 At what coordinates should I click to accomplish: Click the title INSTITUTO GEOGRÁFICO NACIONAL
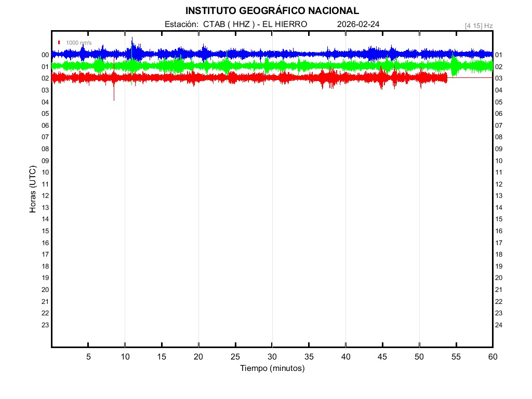pos(272,11)
